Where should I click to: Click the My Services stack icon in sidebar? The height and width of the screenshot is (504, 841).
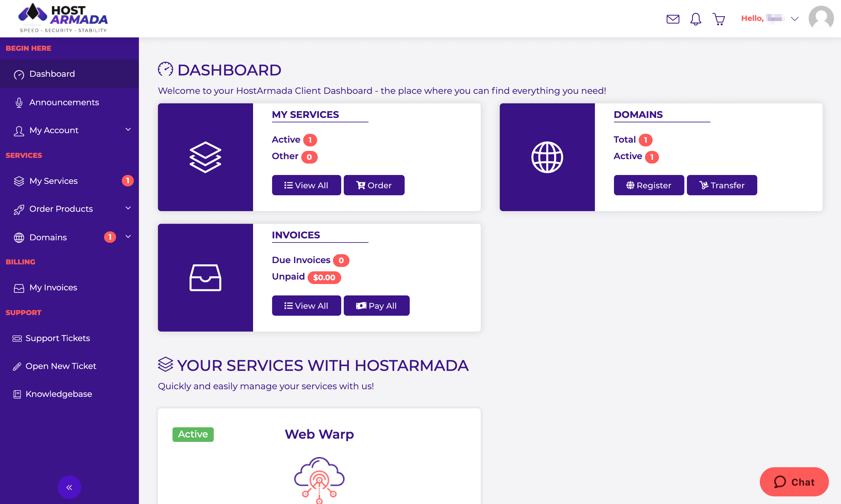pos(19,181)
